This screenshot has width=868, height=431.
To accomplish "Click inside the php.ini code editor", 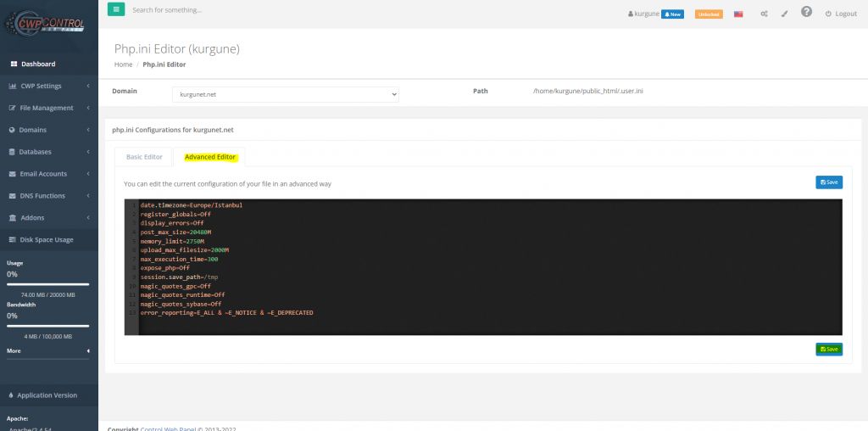I will tap(482, 267).
